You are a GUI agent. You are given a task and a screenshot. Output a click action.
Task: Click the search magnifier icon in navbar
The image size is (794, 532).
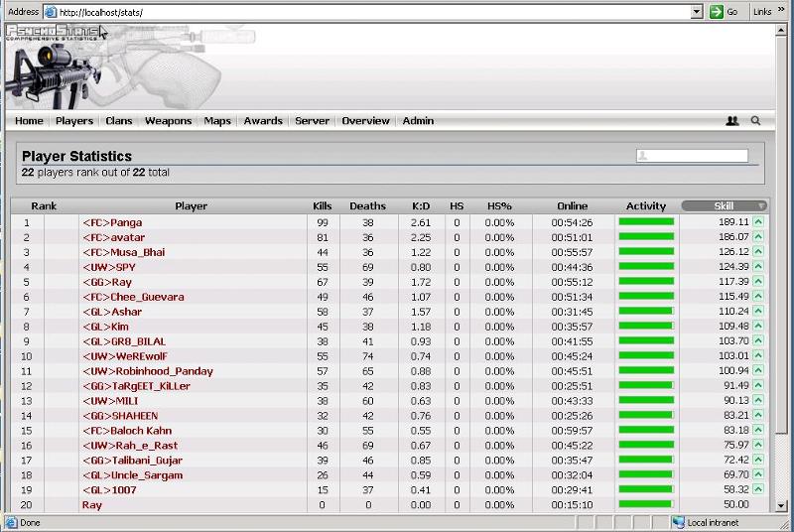(x=755, y=120)
